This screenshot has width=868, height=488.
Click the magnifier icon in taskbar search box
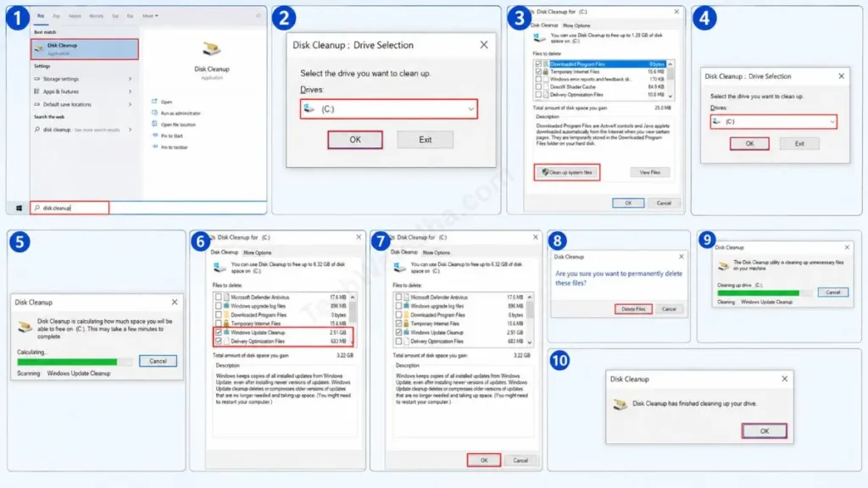[x=37, y=208]
